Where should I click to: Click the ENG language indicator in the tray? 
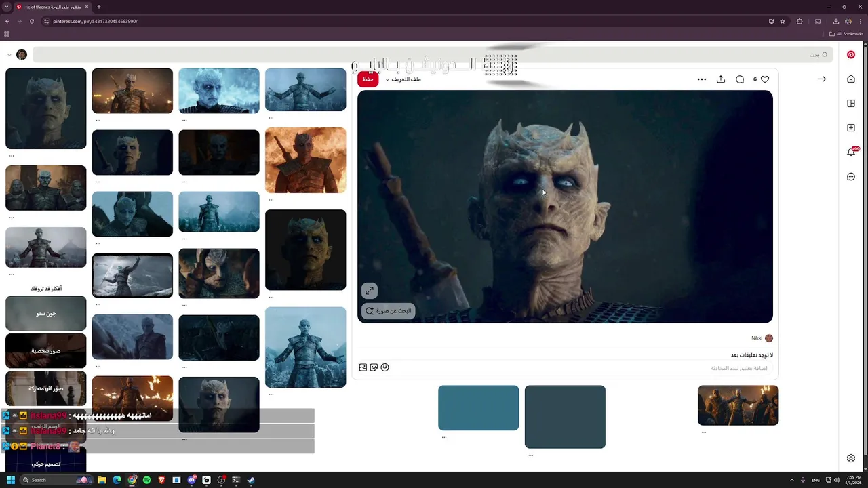point(816,480)
